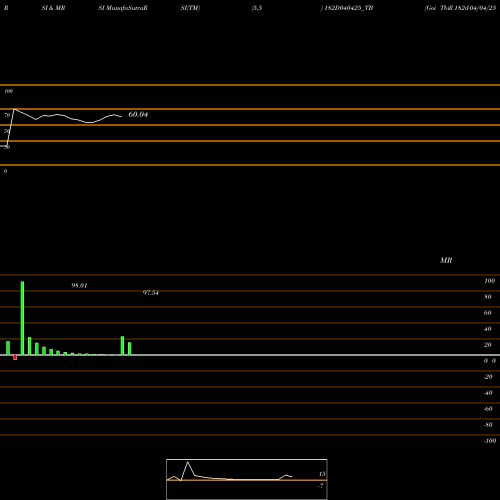
Task: Click the 100 label on the RSI axis
Action: 8,91
